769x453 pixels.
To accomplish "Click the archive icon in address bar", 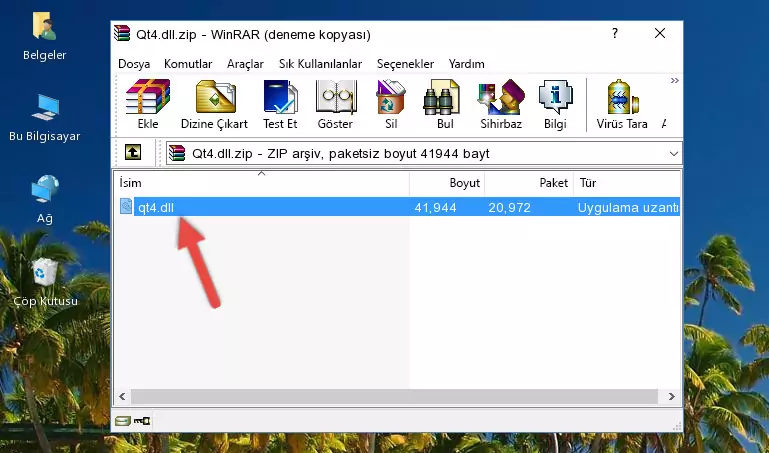I will tap(177, 153).
